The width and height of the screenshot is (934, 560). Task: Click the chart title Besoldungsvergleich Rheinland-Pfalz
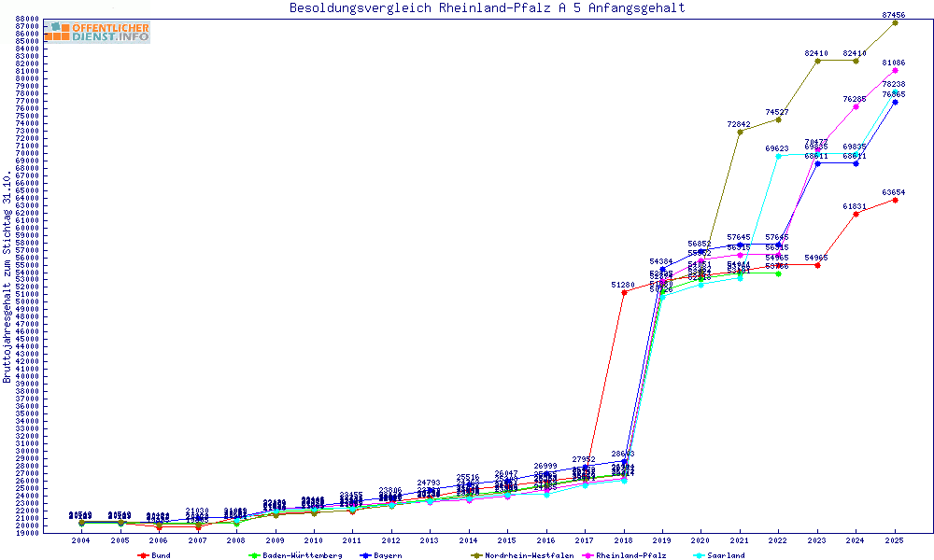(x=487, y=8)
